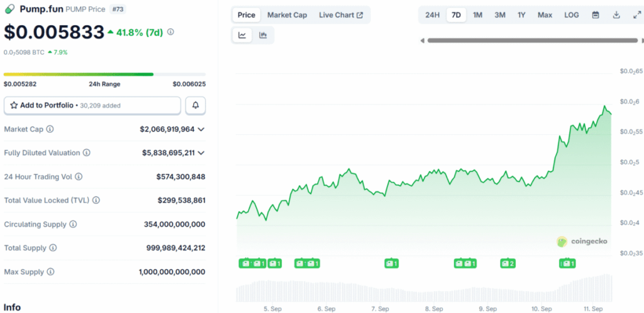Screen dimensions: 644x313
Task: Click the 354,000,000,000 circulating supply value
Action: tap(175, 224)
